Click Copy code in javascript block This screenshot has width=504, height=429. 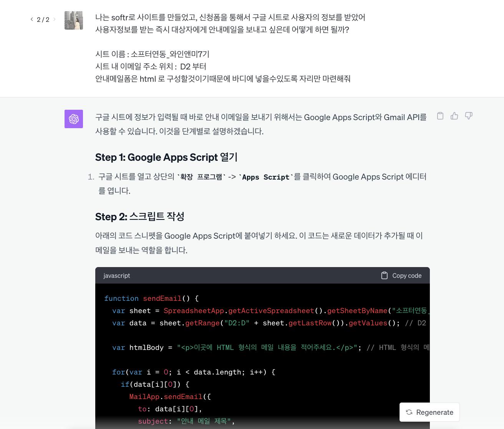[x=401, y=276]
